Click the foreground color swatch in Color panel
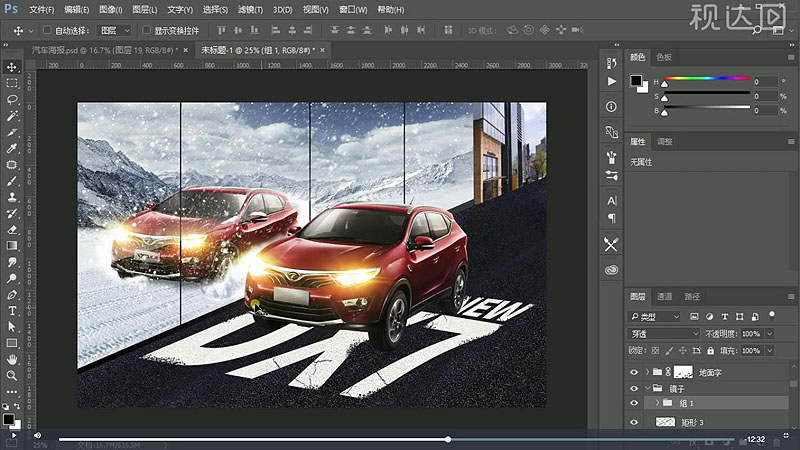The image size is (800, 450). (x=636, y=81)
